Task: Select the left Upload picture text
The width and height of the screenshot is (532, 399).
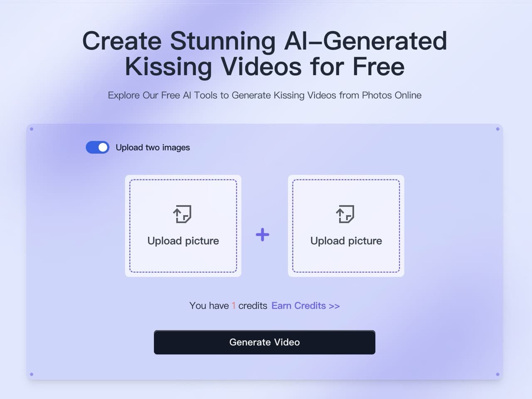Action: (x=183, y=241)
